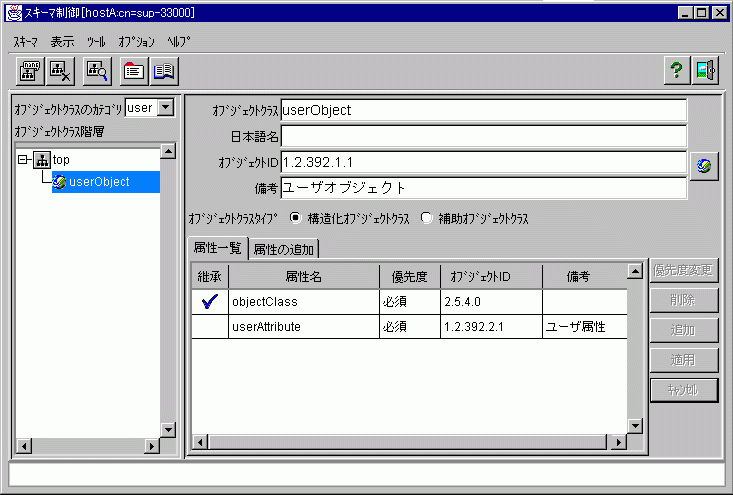Click the 1.2.392.2.1 object ID cell
This screenshot has width=733, height=495.
coord(491,326)
